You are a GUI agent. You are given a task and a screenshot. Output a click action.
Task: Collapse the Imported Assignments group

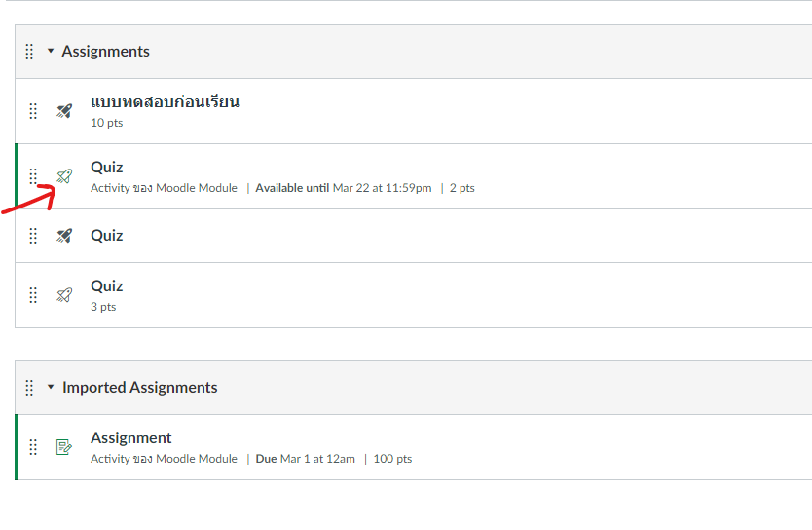coord(51,388)
